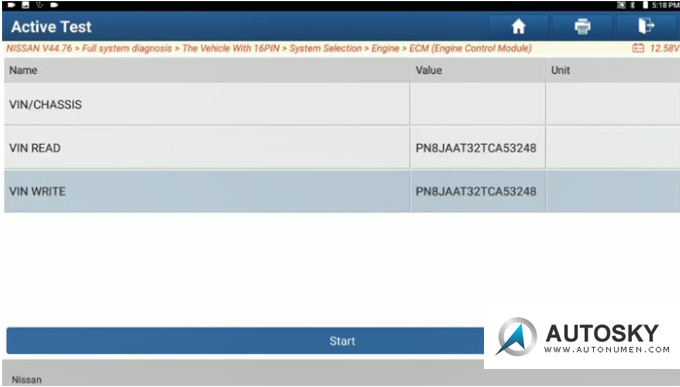The image size is (680, 387).
Task: Tap the Active Test title
Action: point(51,27)
